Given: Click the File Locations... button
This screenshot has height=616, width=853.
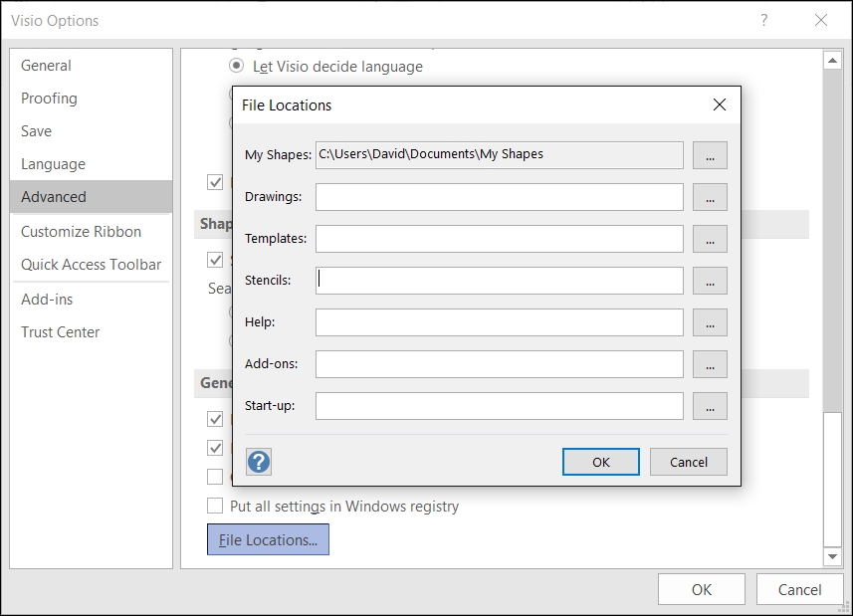Looking at the screenshot, I should point(268,539).
